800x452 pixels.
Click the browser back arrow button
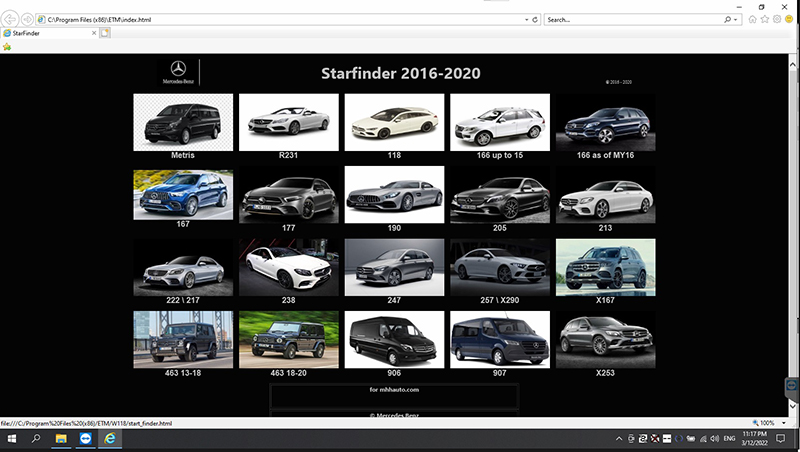(10, 19)
